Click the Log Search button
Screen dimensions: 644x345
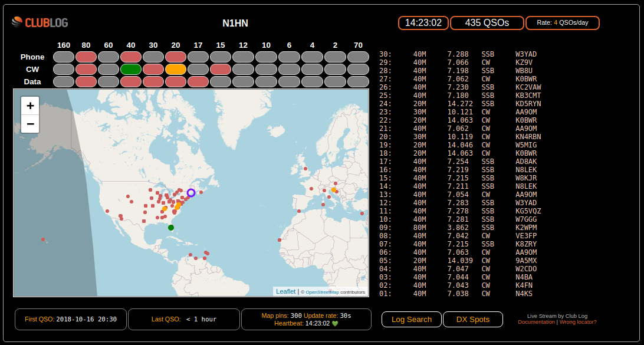point(411,319)
